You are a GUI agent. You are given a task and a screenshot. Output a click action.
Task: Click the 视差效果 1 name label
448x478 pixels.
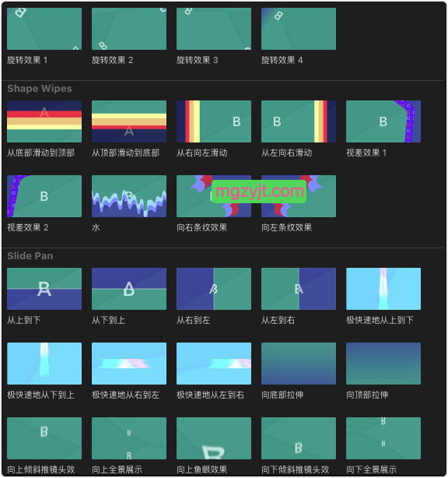366,153
